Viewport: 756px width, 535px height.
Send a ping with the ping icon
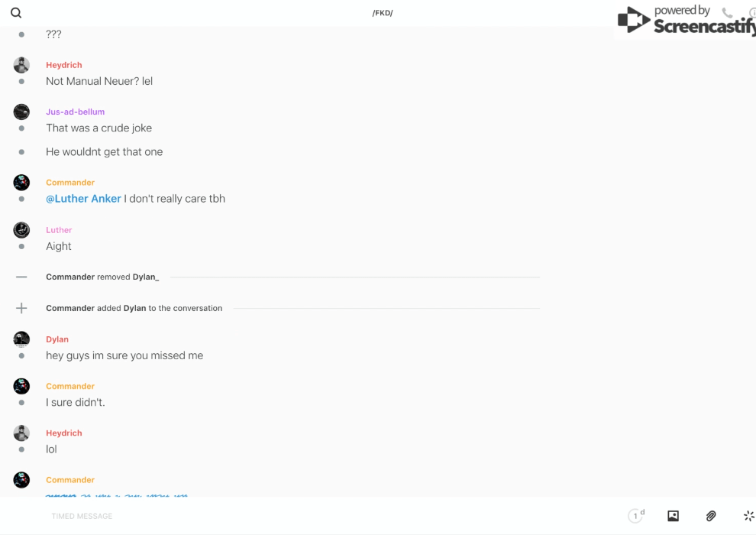tap(748, 516)
